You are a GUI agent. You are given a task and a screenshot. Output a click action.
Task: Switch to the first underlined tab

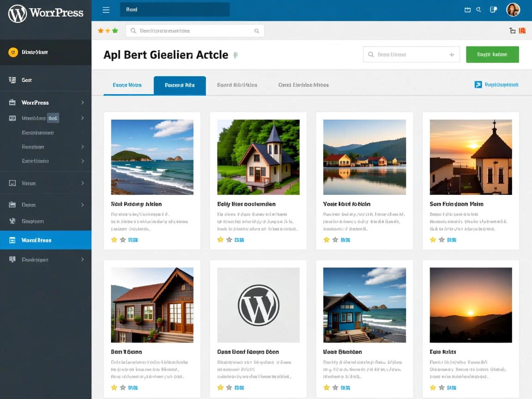click(127, 85)
